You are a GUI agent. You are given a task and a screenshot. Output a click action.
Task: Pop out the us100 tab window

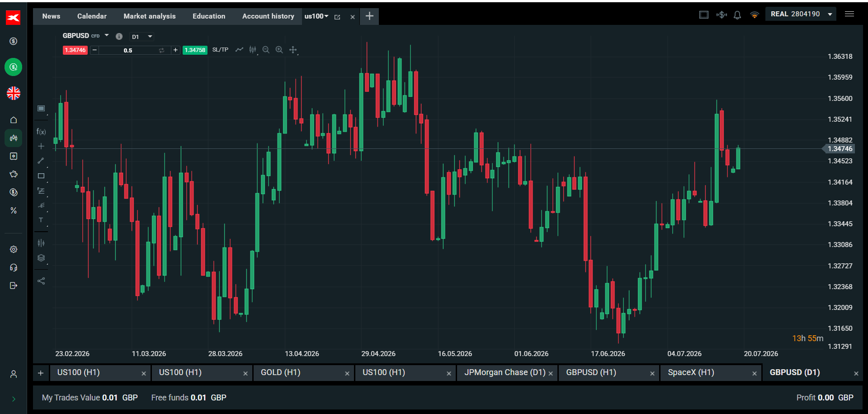tap(337, 17)
